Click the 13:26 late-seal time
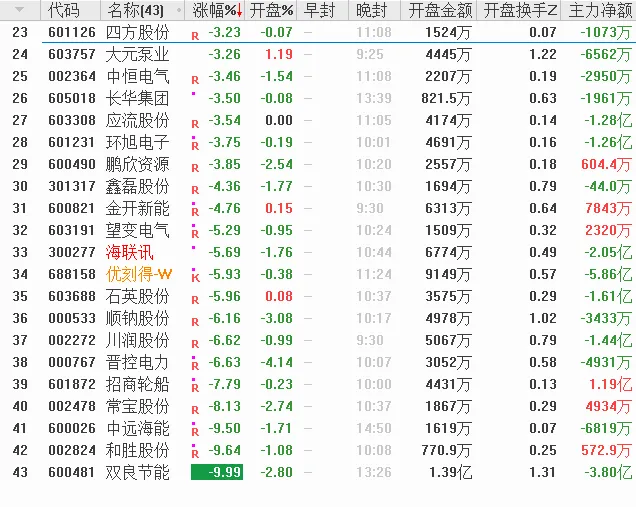This screenshot has height=507, width=636. point(374,472)
